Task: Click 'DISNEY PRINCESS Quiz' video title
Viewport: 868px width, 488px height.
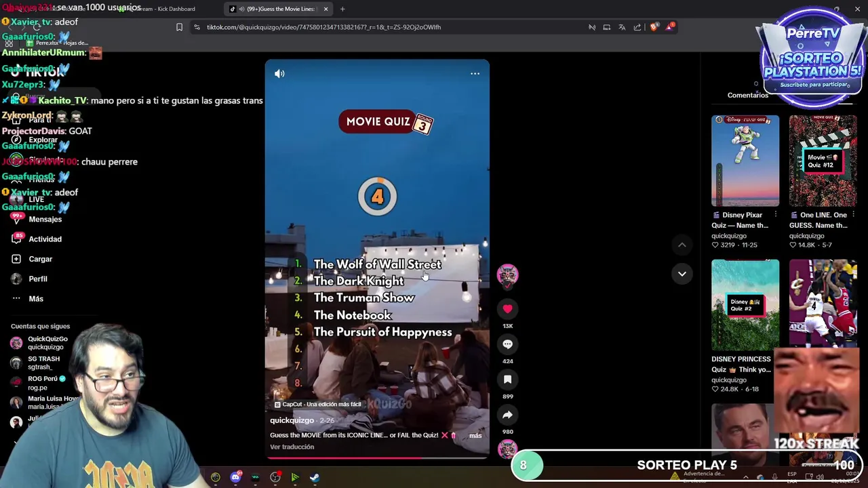Action: (741, 364)
